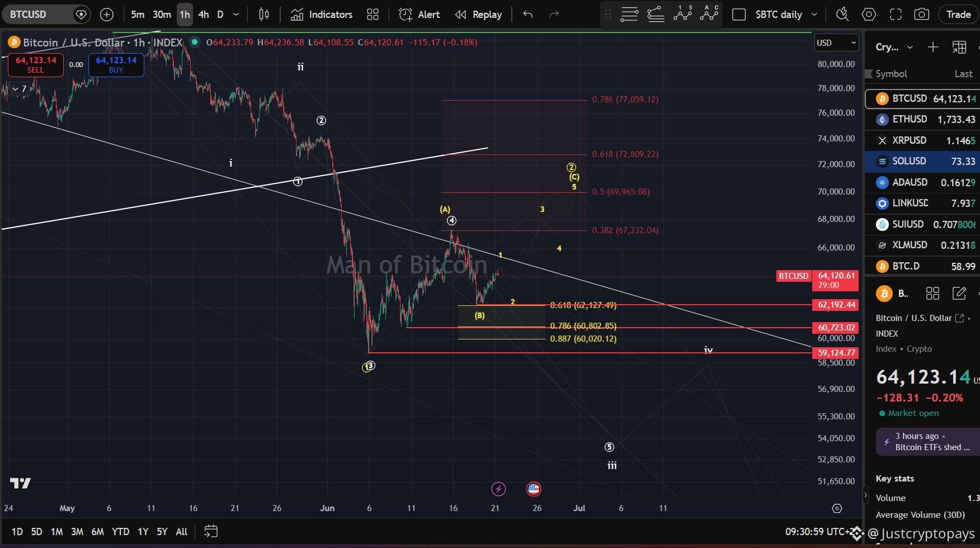Click the horizontal lines drawing favorite icon
Viewport: 980px width, 548px height.
pos(629,15)
